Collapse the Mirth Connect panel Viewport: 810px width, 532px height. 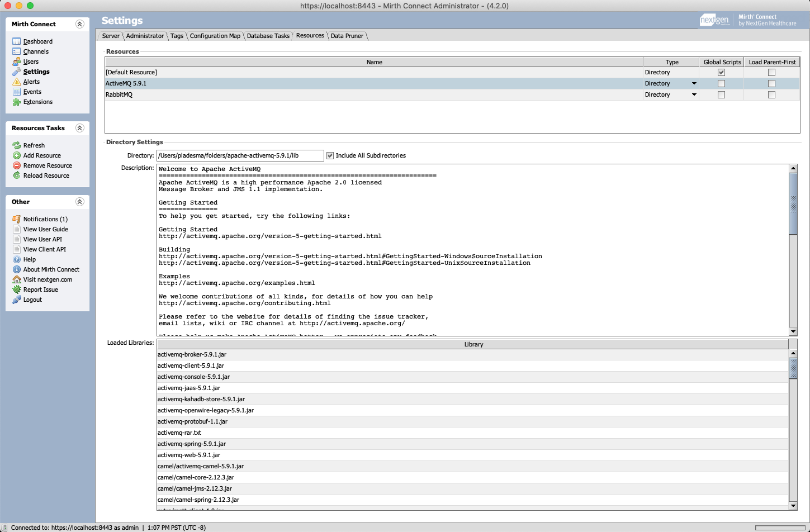(79, 24)
